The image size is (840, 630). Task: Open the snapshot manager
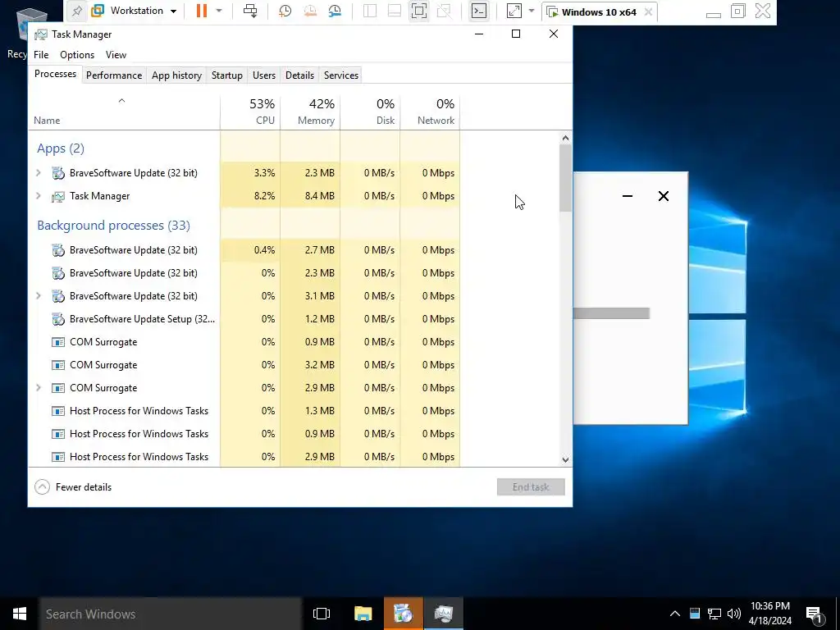point(335,11)
